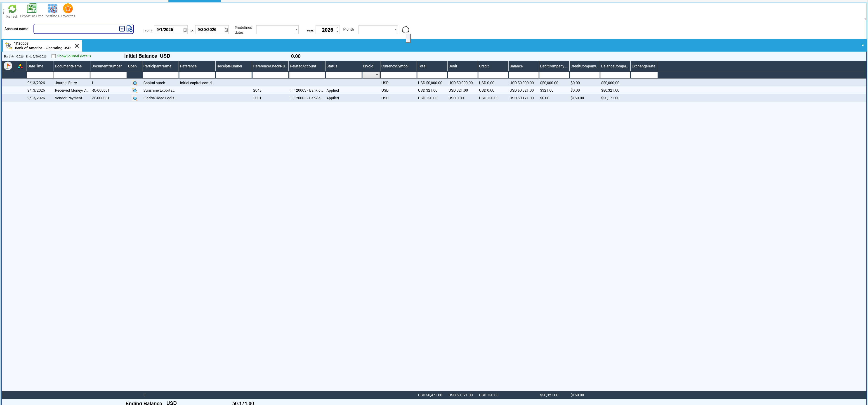Open document RC-000001 via its magnifier icon
868x405 pixels.
click(x=135, y=91)
